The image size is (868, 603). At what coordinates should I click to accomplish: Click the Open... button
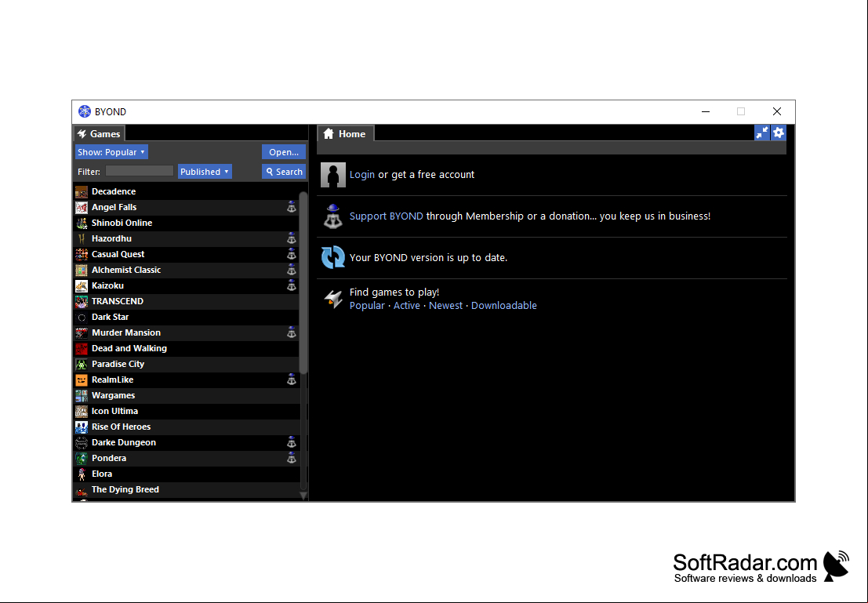tap(283, 151)
